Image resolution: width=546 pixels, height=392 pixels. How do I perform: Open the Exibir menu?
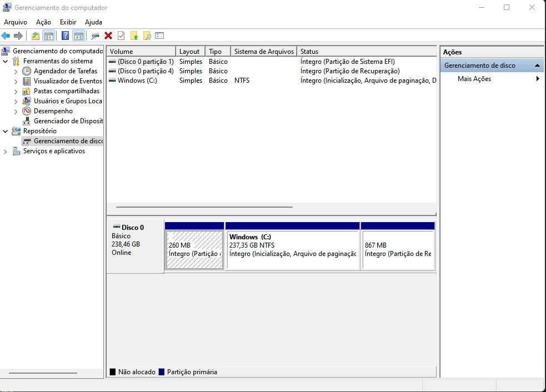coord(68,22)
